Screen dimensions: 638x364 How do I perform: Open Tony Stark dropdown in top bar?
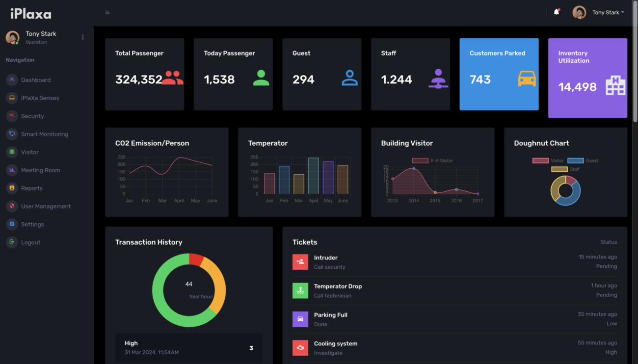click(608, 13)
